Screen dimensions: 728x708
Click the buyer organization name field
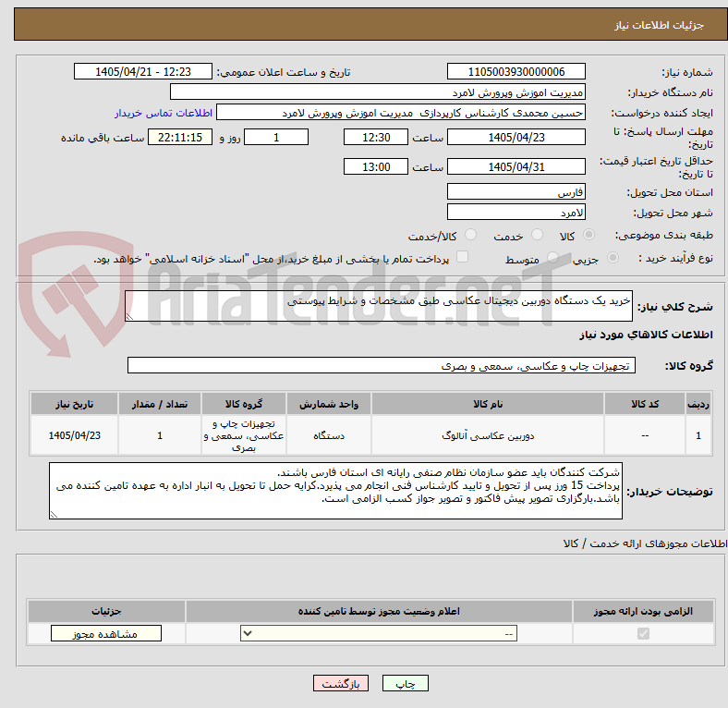[378, 92]
